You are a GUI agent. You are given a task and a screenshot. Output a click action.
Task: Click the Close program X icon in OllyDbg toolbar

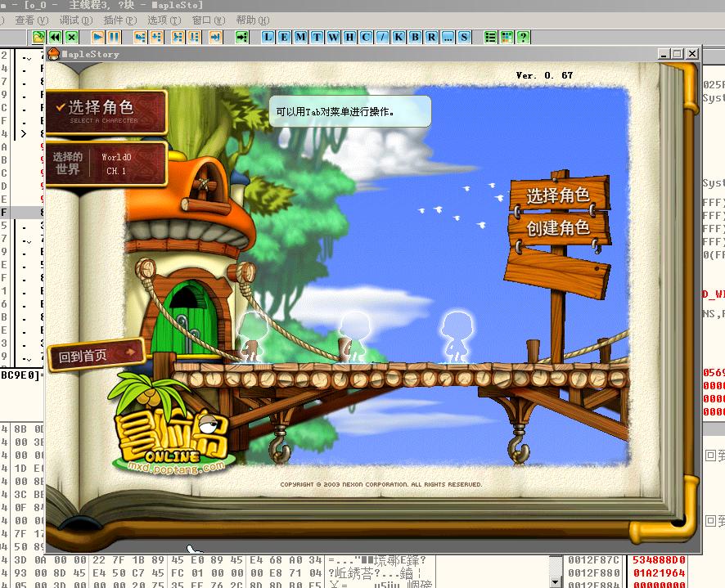72,37
